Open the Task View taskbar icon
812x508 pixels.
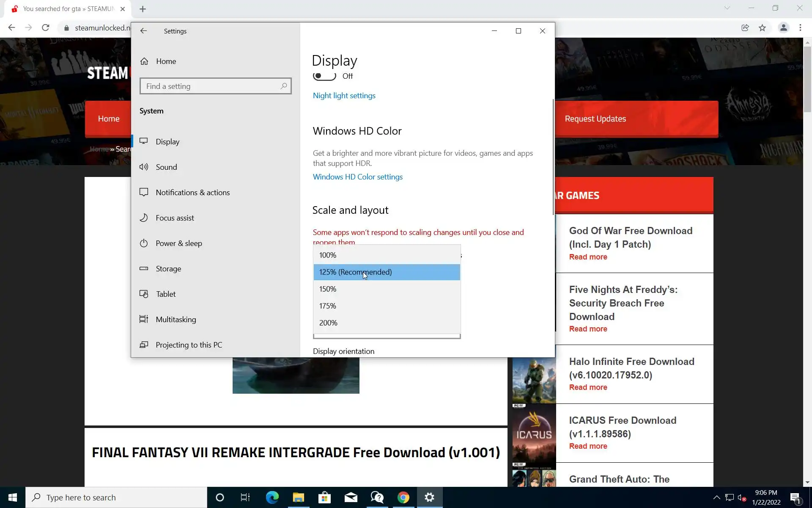pyautogui.click(x=245, y=497)
